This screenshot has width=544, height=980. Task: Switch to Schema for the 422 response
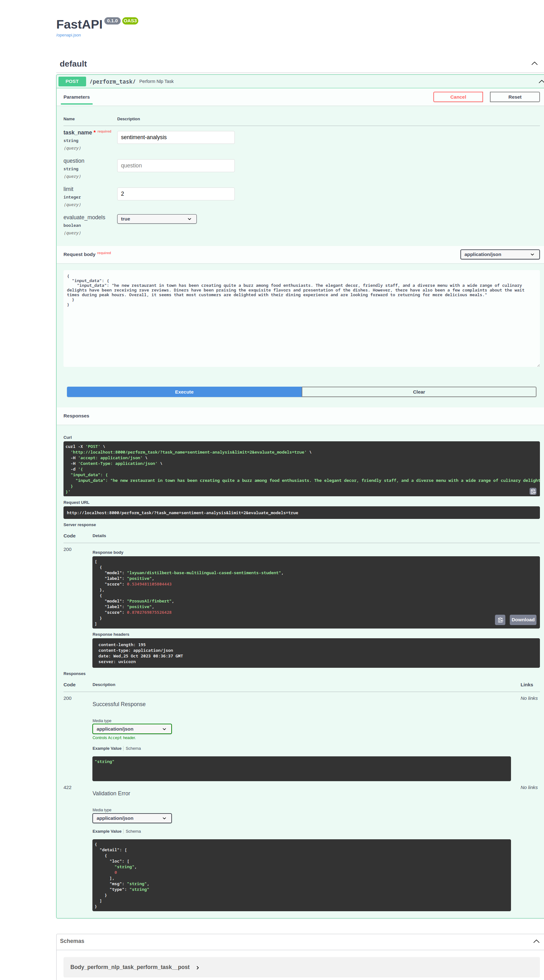[x=133, y=831]
